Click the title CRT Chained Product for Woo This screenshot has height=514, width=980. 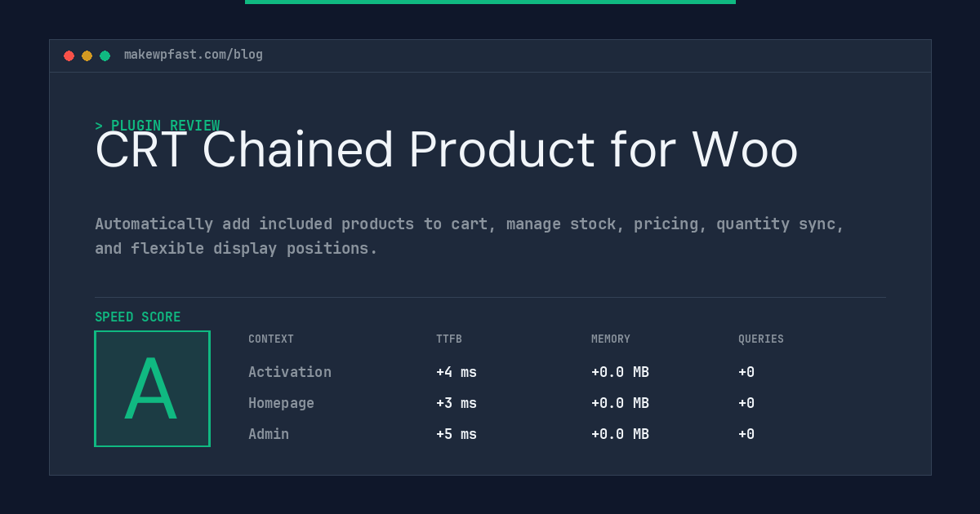pos(446,150)
